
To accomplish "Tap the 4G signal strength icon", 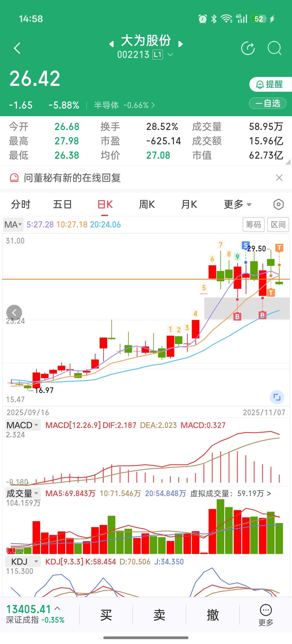I will coord(241,18).
